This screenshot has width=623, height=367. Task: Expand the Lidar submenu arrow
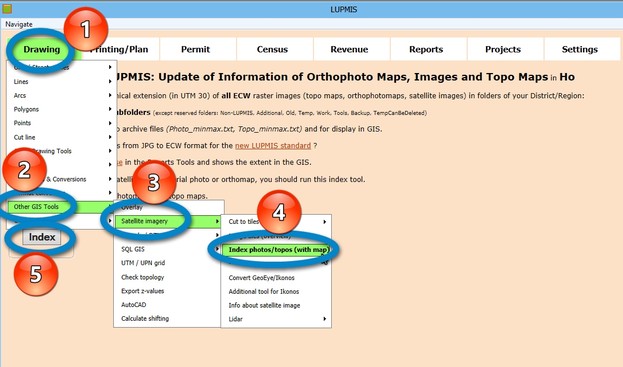[325, 319]
